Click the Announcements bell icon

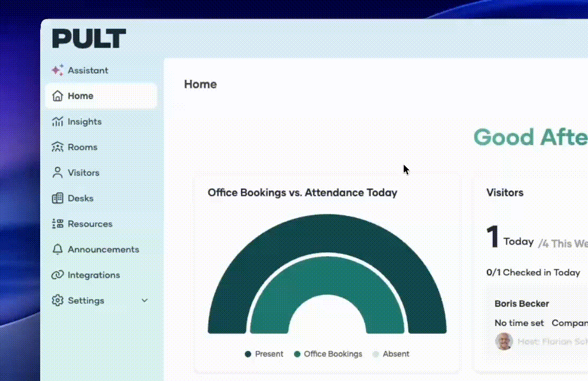tap(58, 249)
